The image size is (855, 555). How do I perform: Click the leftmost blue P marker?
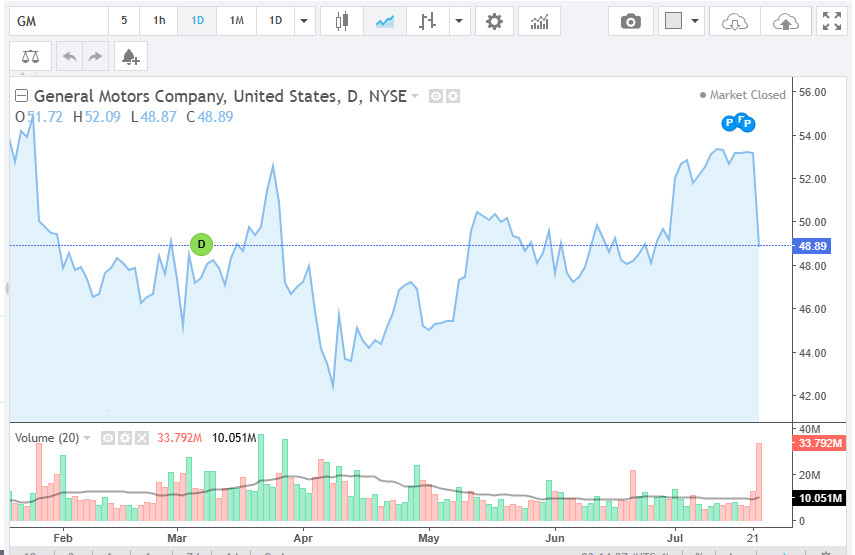point(729,123)
